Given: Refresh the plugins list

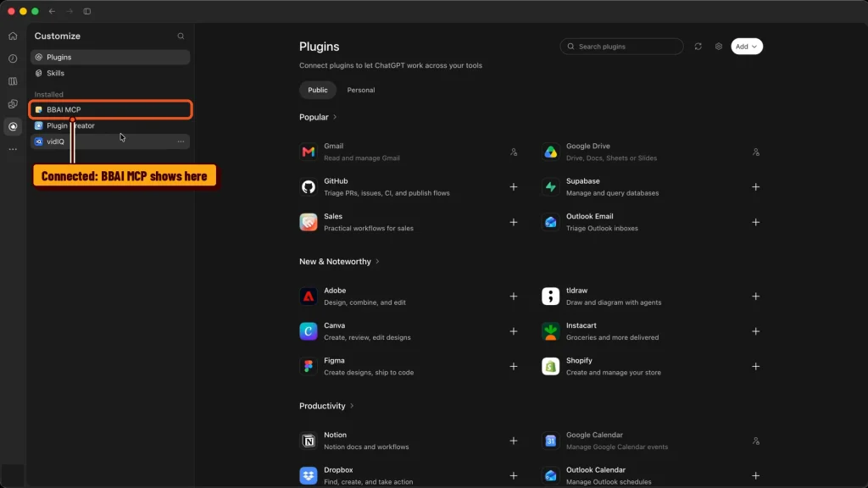Looking at the screenshot, I should 698,47.
